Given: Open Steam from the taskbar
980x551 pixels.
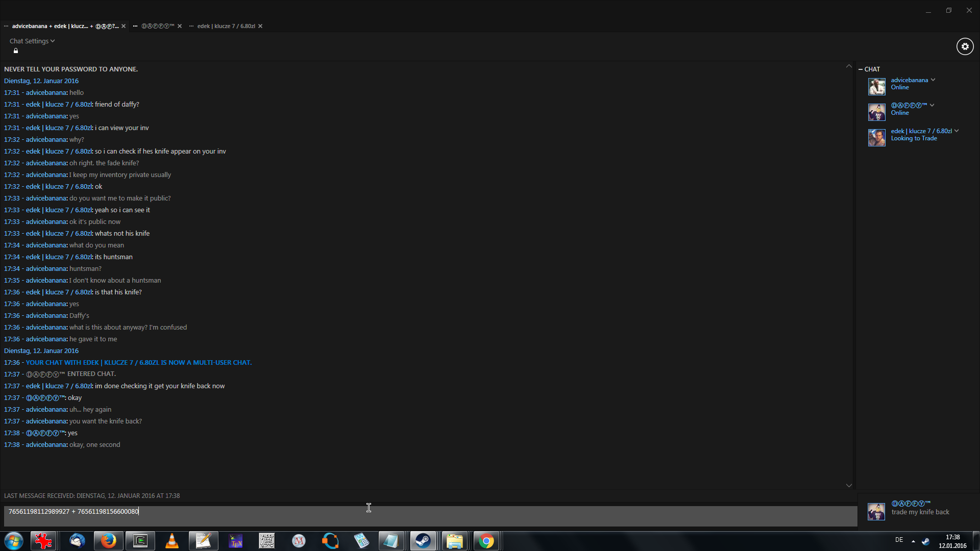Looking at the screenshot, I should click(423, 541).
